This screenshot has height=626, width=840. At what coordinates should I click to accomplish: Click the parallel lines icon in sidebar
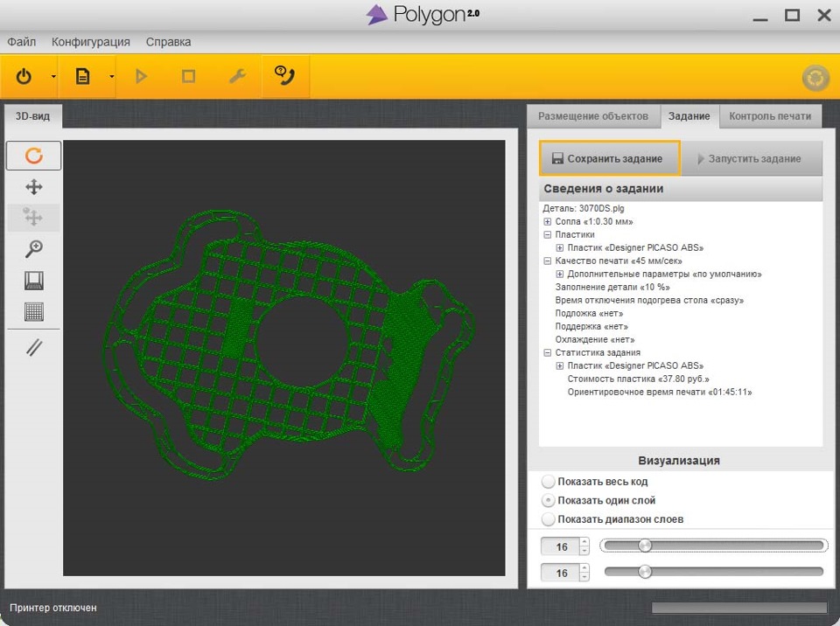click(x=34, y=348)
